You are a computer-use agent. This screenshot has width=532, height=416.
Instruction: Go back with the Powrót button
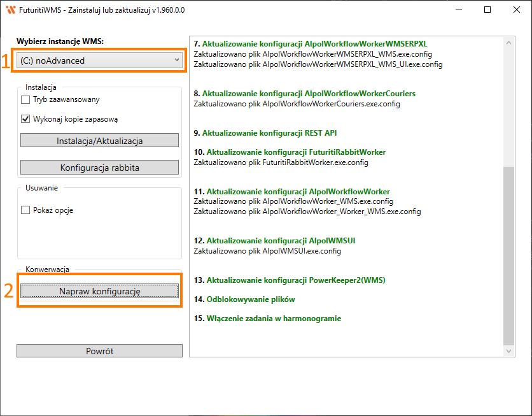pos(99,351)
